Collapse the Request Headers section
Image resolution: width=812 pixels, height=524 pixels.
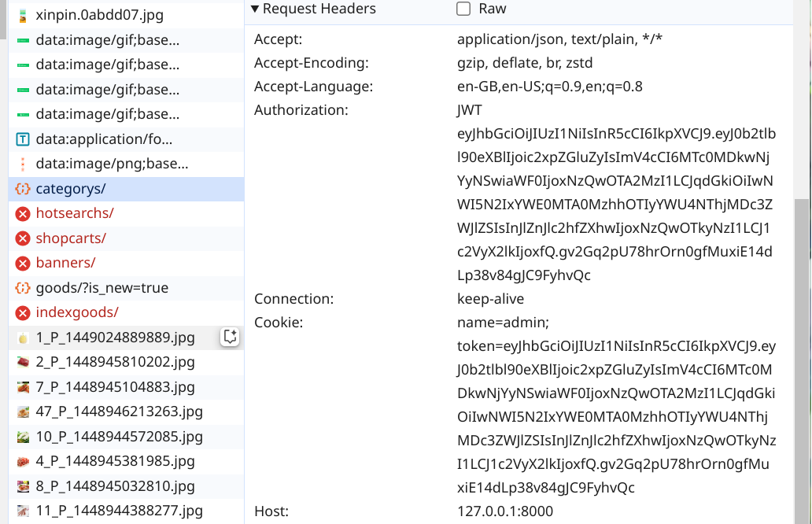[x=255, y=9]
